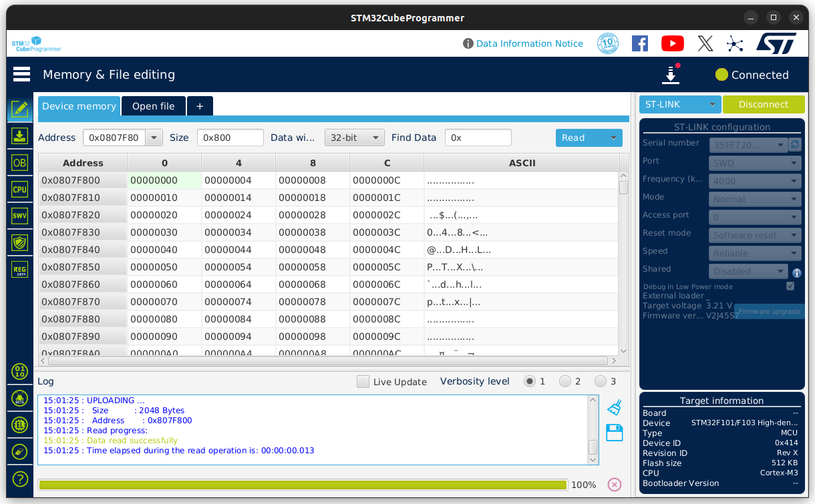Image resolution: width=815 pixels, height=504 pixels.
Task: Open the binary 01/10 log icon
Action: coord(20,371)
